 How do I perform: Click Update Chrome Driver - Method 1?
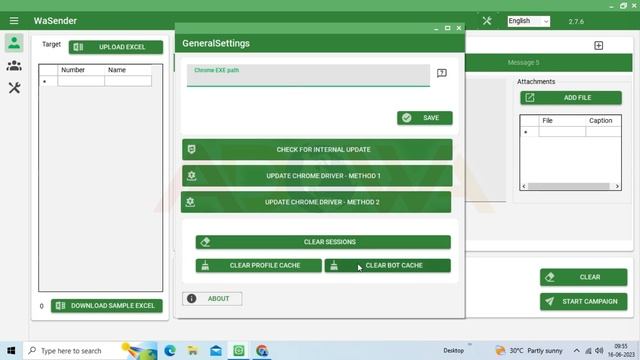pyautogui.click(x=317, y=176)
